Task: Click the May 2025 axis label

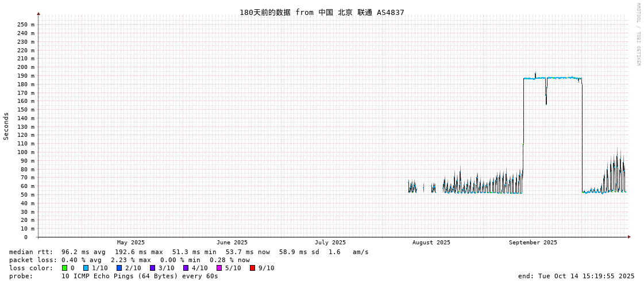Action: tap(131, 243)
